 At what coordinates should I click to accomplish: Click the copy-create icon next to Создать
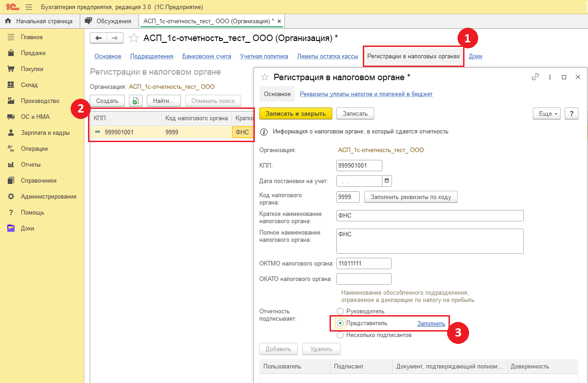[x=135, y=101]
